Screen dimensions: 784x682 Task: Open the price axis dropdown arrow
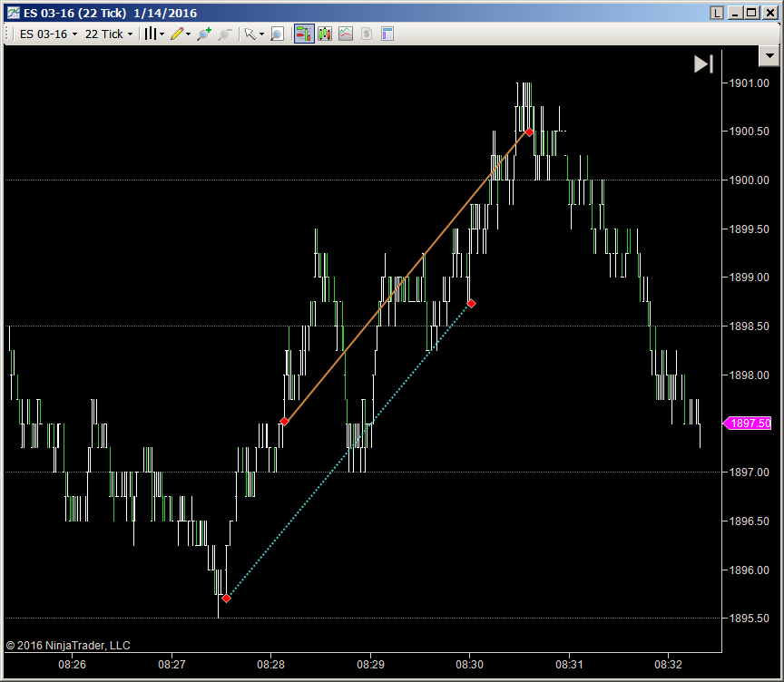[x=770, y=56]
